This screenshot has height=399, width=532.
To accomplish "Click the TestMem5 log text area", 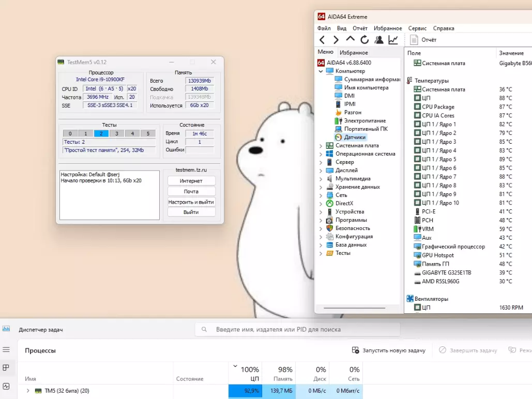I will pyautogui.click(x=109, y=195).
